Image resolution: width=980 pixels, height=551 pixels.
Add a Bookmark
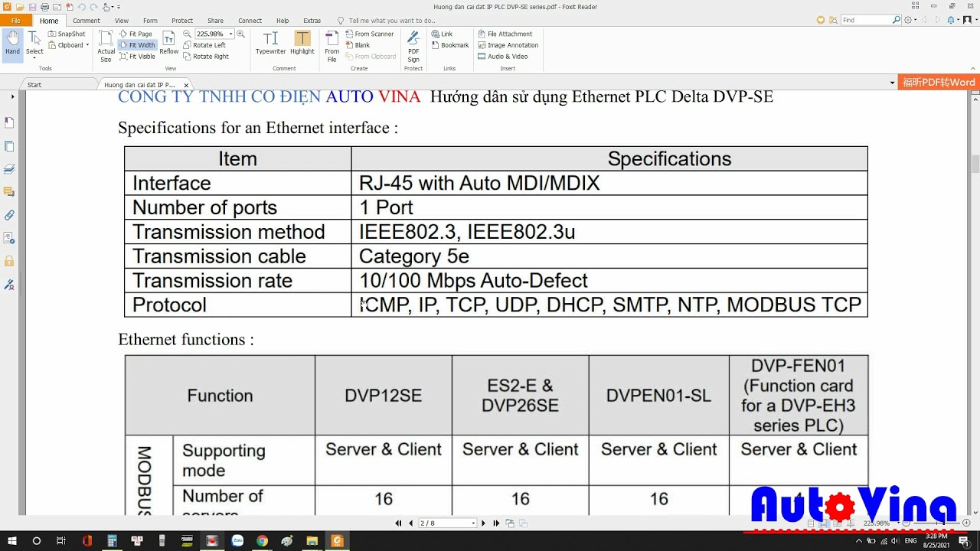[450, 45]
